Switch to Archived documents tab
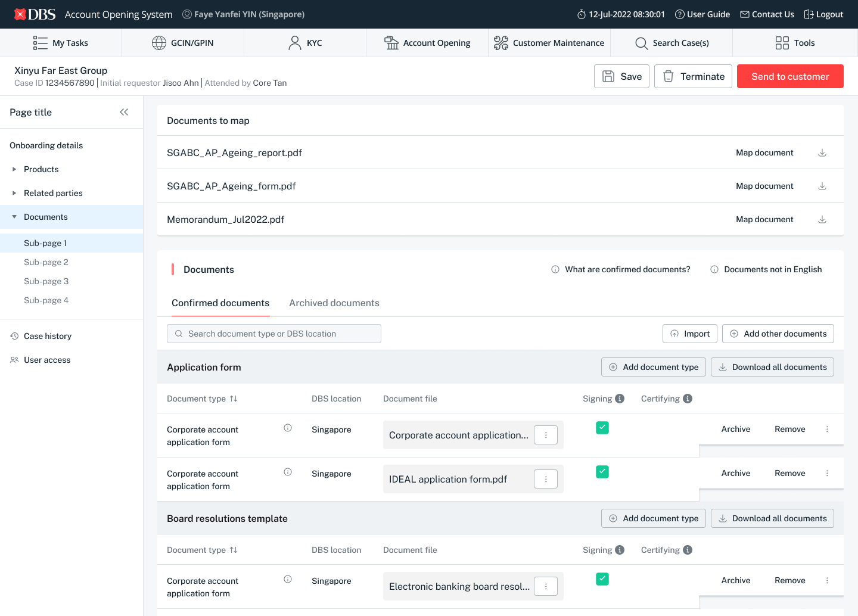The image size is (858, 616). (x=334, y=303)
